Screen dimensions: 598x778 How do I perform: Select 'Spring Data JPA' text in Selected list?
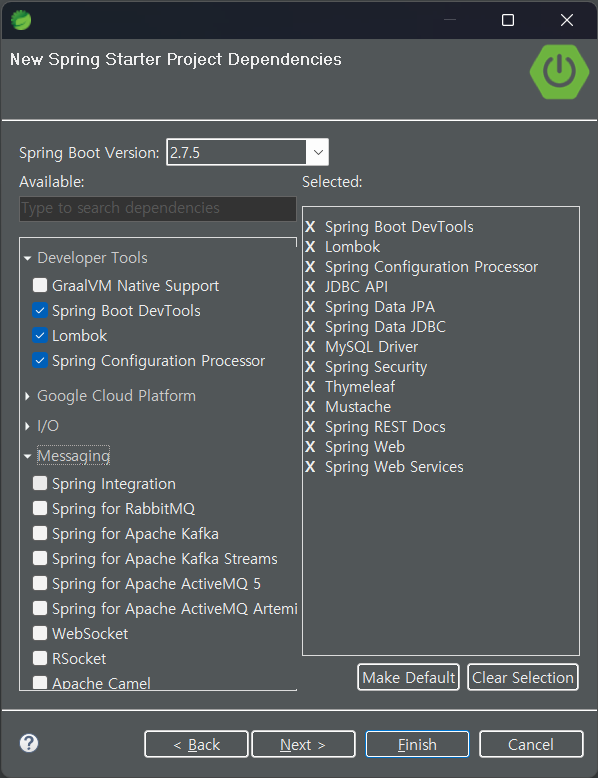coord(380,307)
